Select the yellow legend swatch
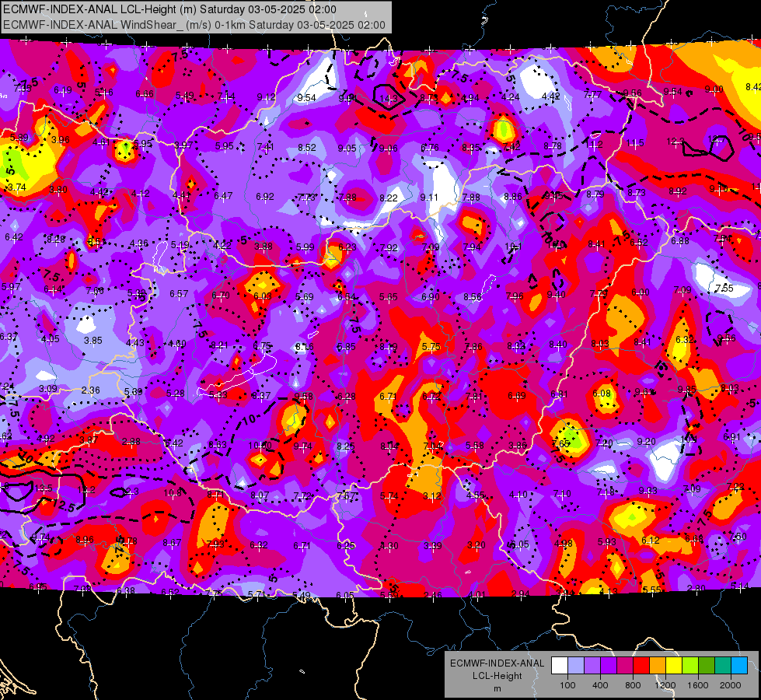The image size is (761, 700). [x=674, y=666]
